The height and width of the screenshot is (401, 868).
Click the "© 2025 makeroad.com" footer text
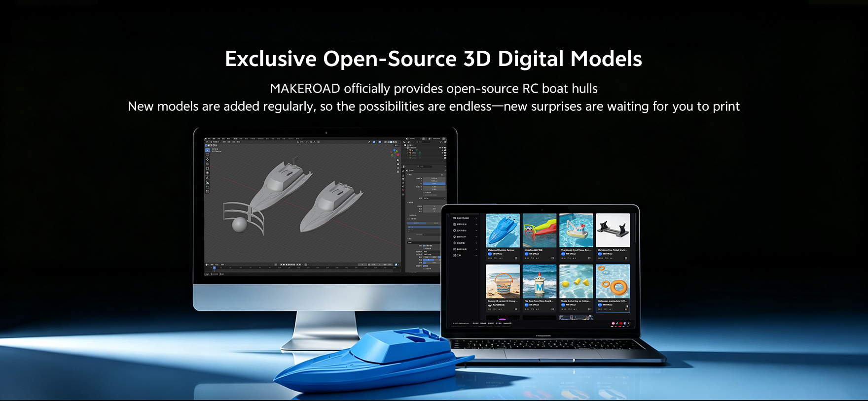461,324
